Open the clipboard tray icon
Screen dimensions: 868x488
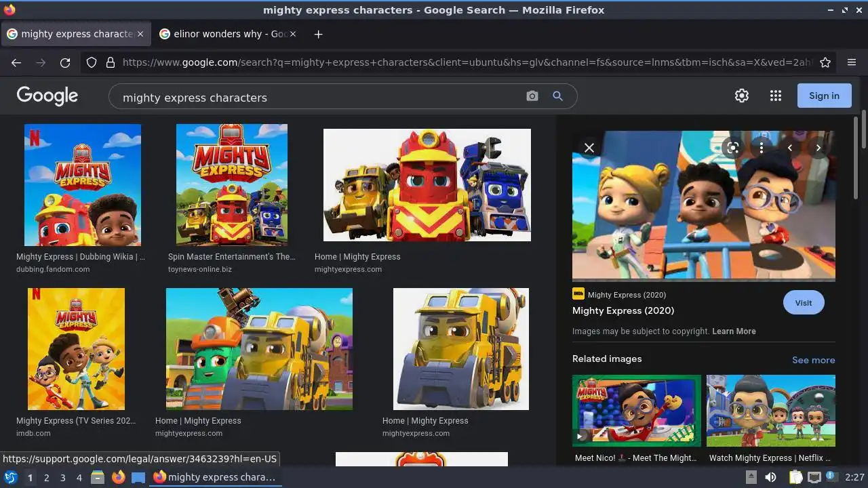coord(795,477)
